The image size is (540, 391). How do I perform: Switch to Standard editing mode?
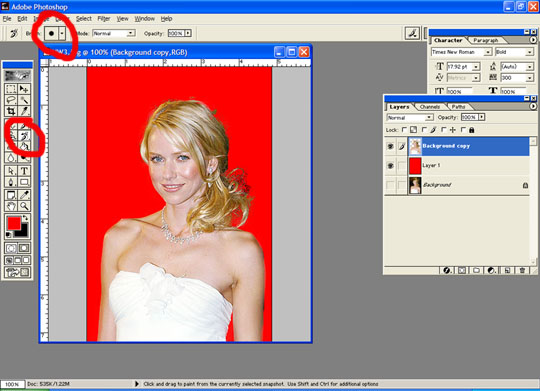pos(11,248)
